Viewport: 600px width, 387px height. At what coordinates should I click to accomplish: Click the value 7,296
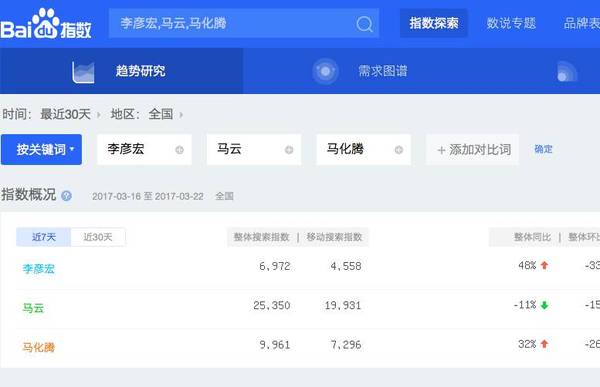[x=346, y=345]
